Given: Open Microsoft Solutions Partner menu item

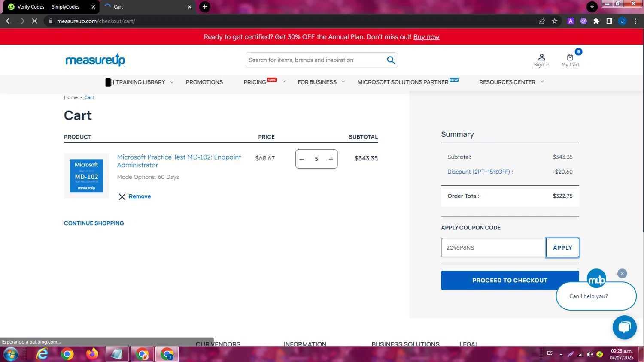Looking at the screenshot, I should pos(407,82).
